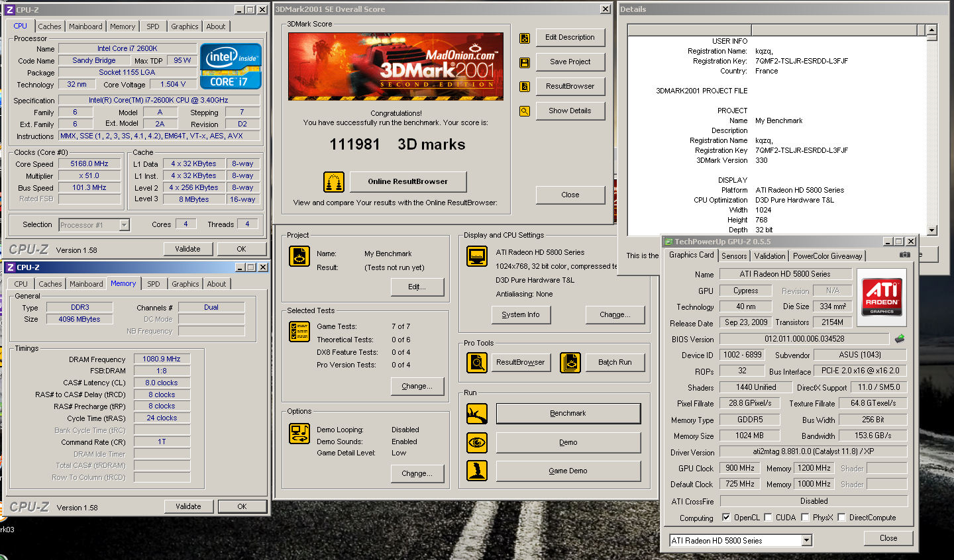The width and height of the screenshot is (954, 560).
Task: Click the Online ResultBrowser button
Action: tap(407, 181)
